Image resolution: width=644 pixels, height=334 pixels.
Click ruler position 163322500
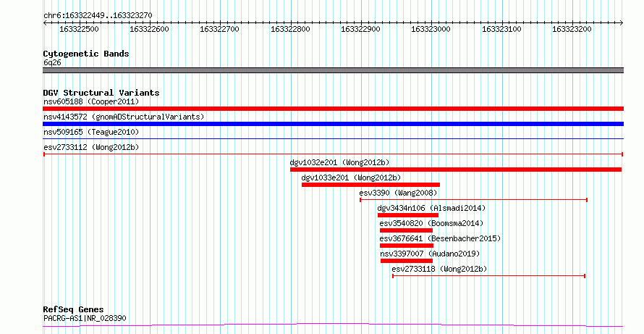pyautogui.click(x=80, y=29)
